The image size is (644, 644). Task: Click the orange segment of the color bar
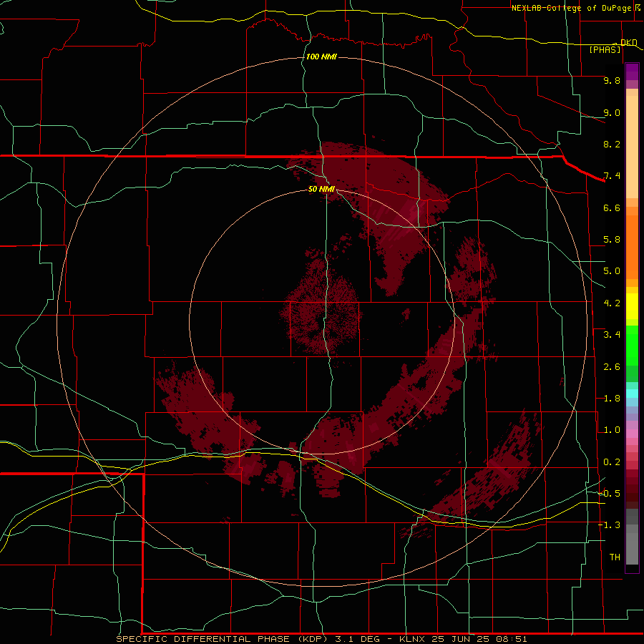[632, 247]
